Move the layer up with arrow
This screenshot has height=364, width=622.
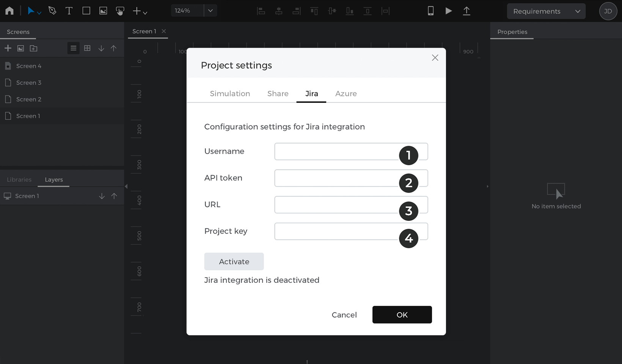coord(114,196)
